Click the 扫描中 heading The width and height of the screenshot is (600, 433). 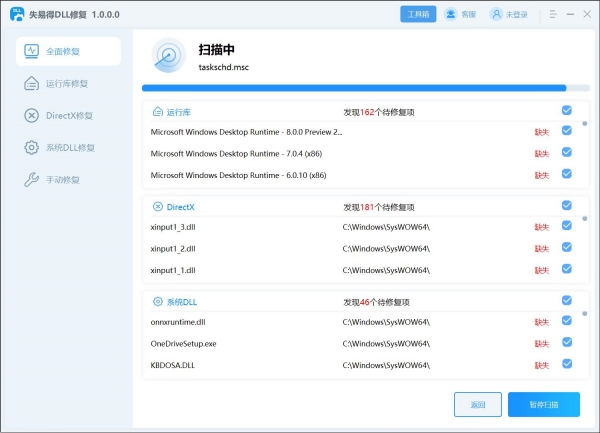[217, 50]
